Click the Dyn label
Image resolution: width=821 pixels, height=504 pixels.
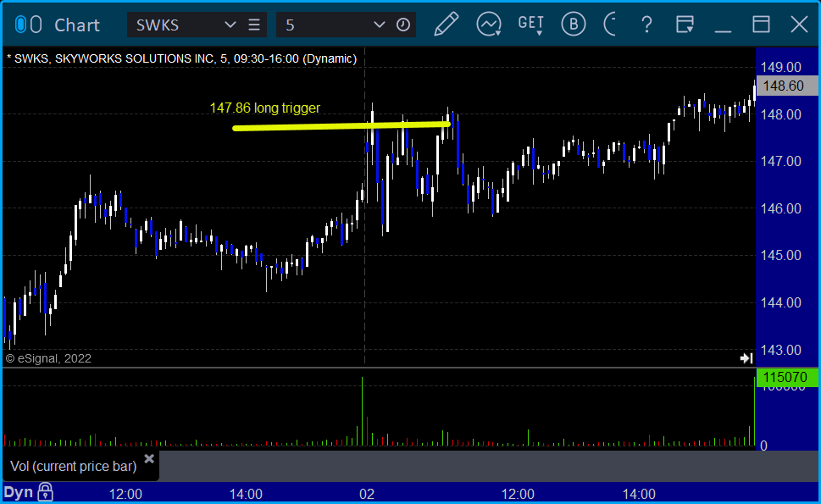(x=19, y=492)
